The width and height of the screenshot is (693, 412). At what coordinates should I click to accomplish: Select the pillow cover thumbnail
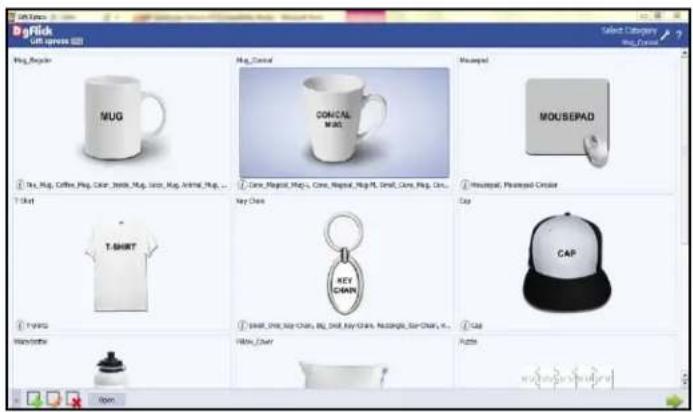(343, 375)
